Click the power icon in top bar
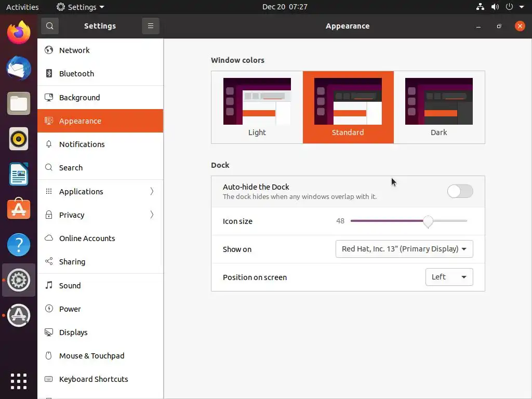 pos(509,7)
